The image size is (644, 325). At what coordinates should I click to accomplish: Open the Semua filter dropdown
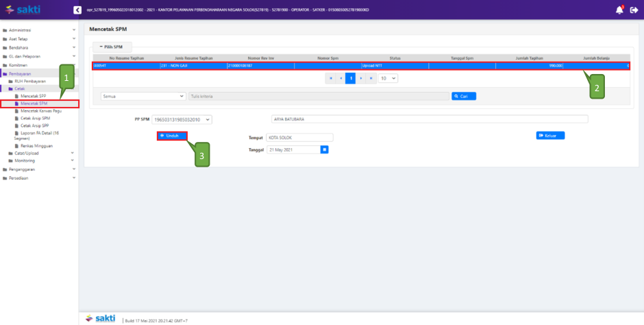(143, 97)
